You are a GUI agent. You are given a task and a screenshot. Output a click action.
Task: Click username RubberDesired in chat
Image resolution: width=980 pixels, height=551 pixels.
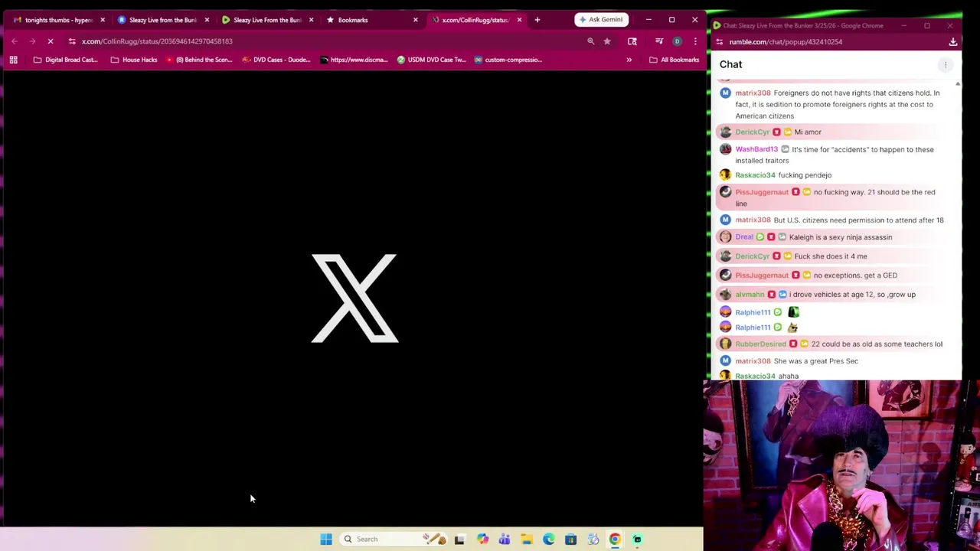coord(761,344)
